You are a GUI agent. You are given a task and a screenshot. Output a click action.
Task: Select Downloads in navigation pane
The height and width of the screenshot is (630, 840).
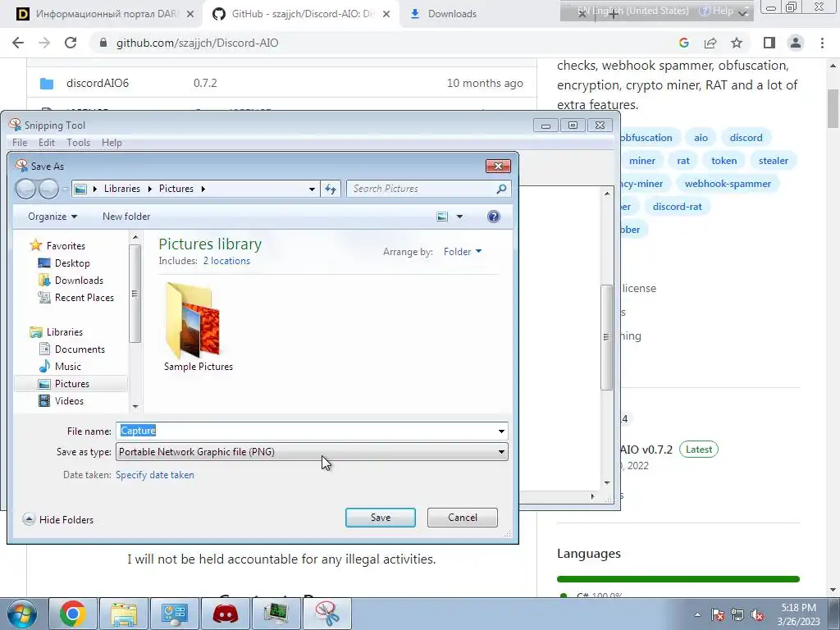pos(79,281)
